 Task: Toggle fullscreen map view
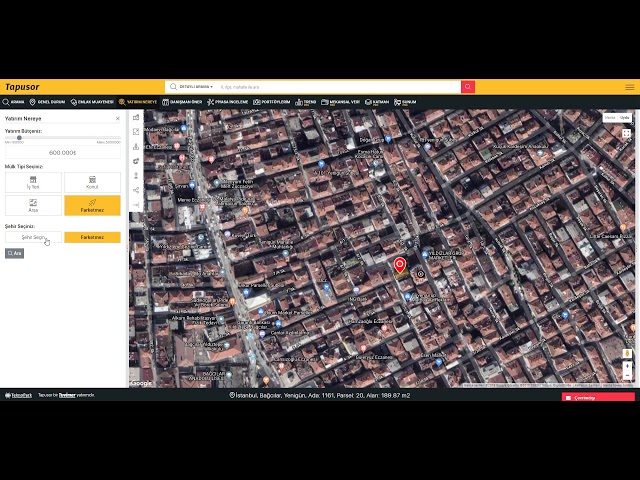tap(626, 133)
